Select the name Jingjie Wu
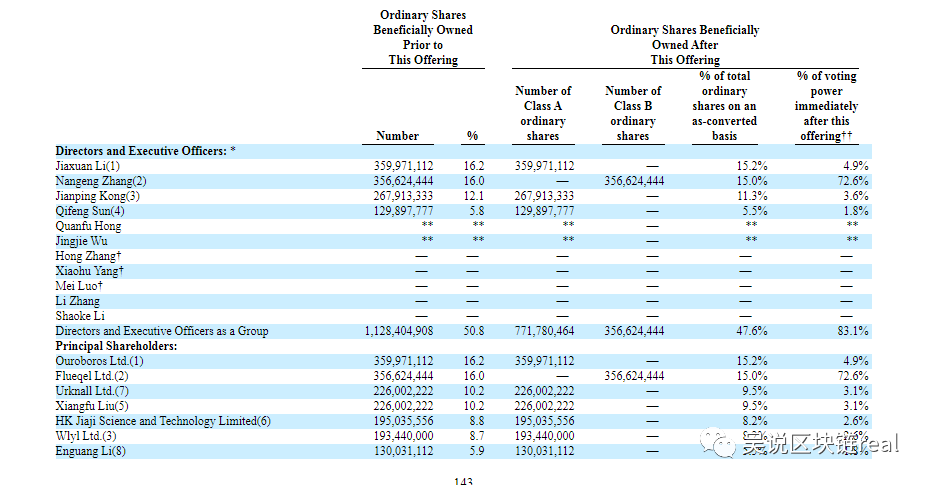 pos(81,241)
